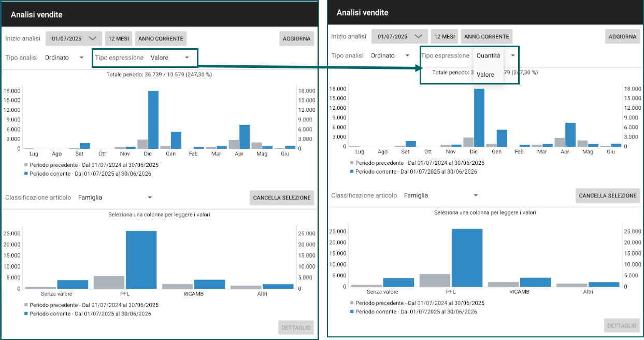The width and height of the screenshot is (644, 340).
Task: Open the start date picker in left panel
Action: (x=74, y=38)
